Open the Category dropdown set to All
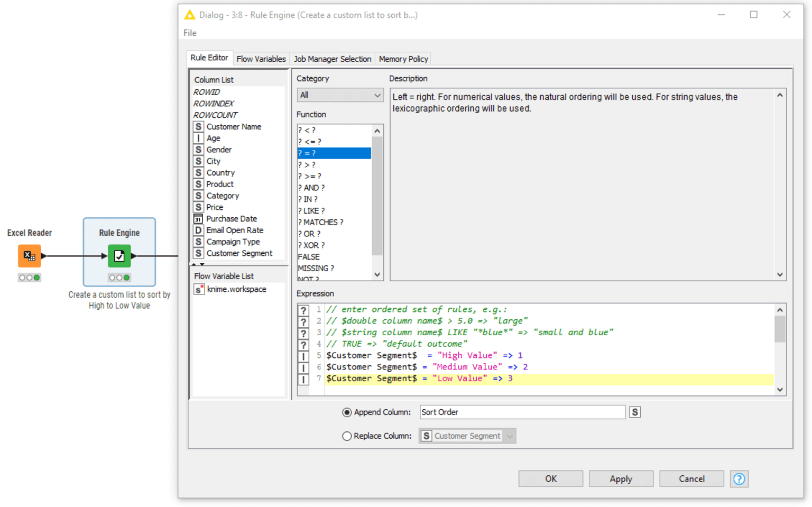Viewport: 812px width, 507px height. click(340, 95)
